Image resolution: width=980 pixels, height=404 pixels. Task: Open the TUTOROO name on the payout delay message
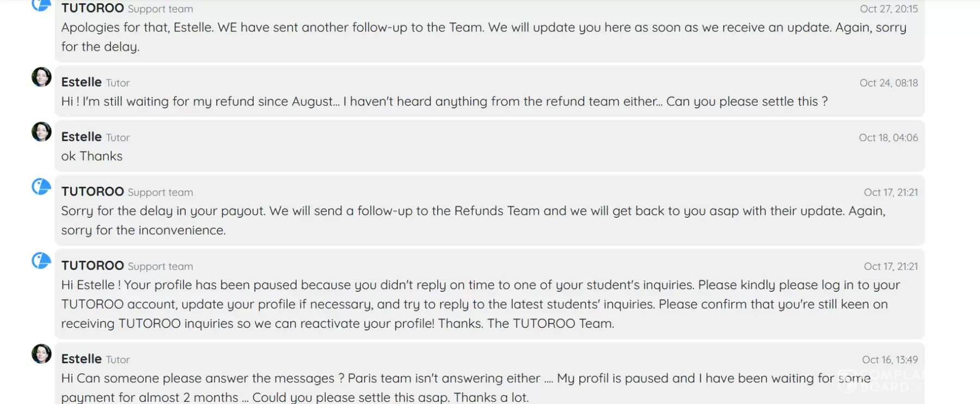point(93,192)
